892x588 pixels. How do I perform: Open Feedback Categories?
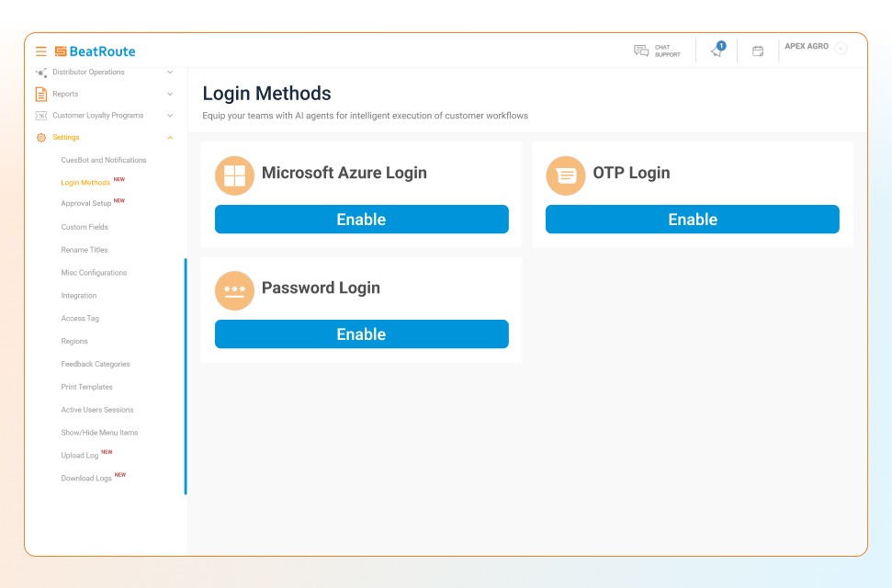95,364
